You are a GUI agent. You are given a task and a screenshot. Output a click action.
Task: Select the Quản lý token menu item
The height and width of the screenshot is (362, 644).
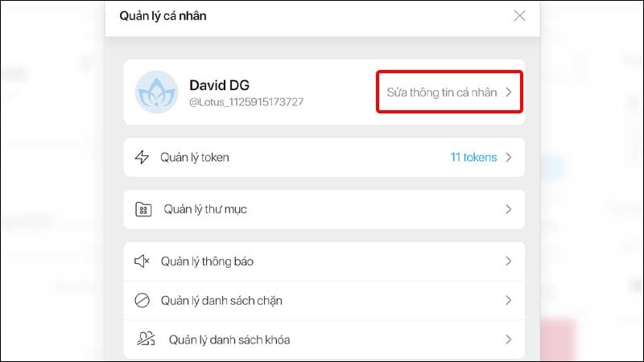tap(324, 158)
